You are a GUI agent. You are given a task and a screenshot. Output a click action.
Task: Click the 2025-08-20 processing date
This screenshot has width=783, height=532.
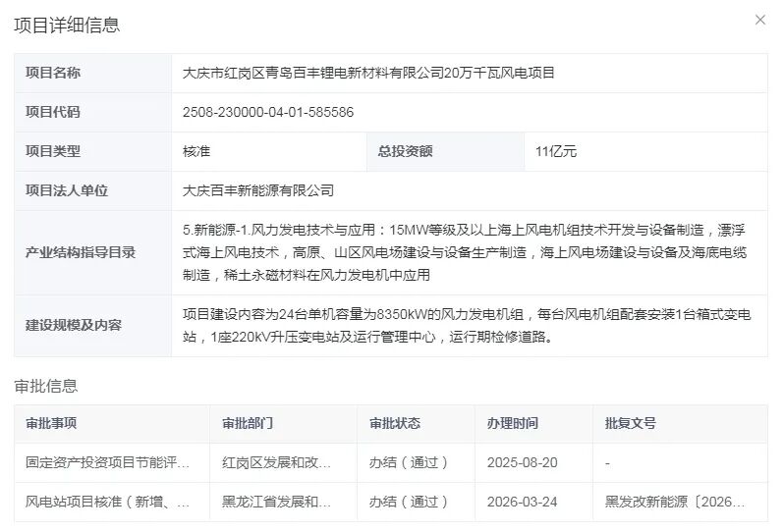[522, 462]
